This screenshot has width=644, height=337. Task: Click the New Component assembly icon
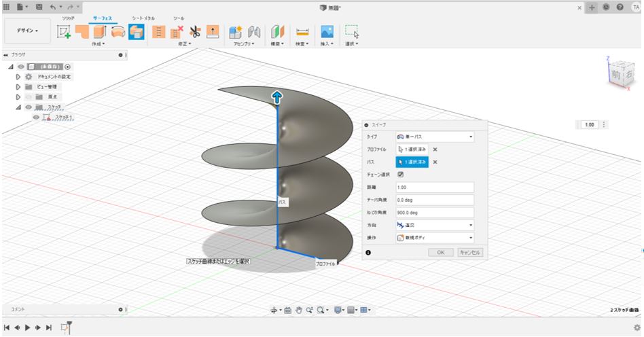(x=235, y=32)
